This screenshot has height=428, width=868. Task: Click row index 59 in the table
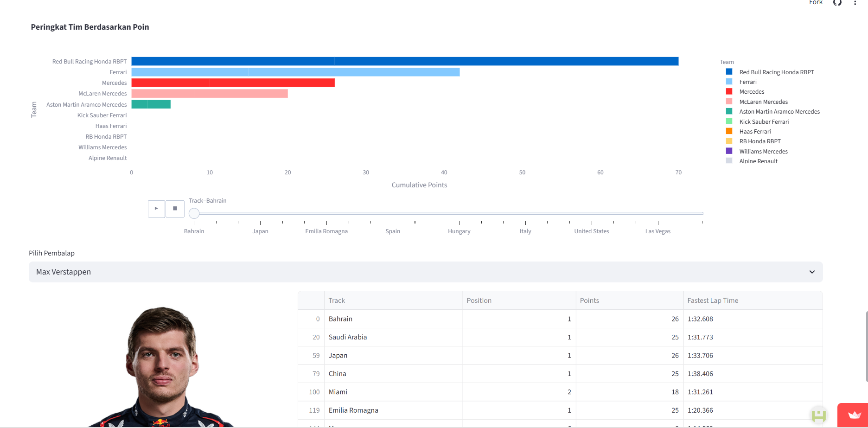coord(311,356)
